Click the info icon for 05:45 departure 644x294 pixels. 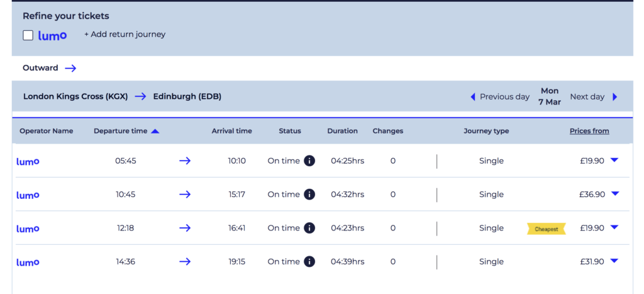[309, 161]
